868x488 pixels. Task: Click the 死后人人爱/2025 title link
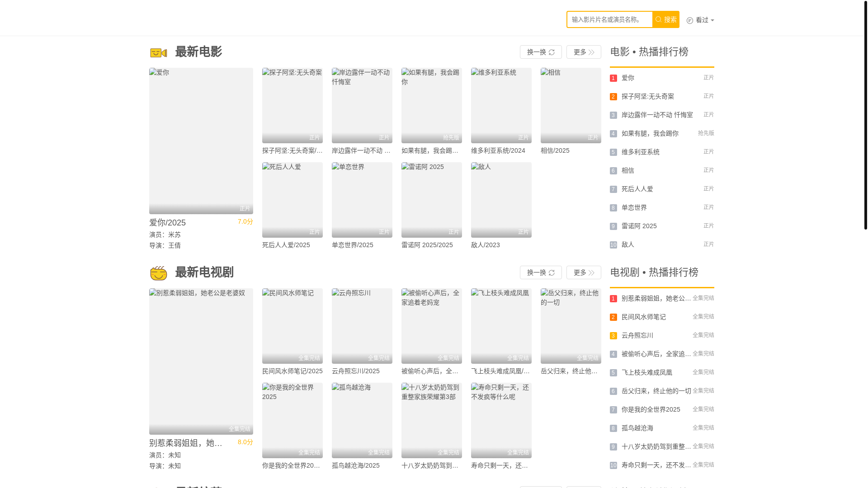(x=286, y=245)
